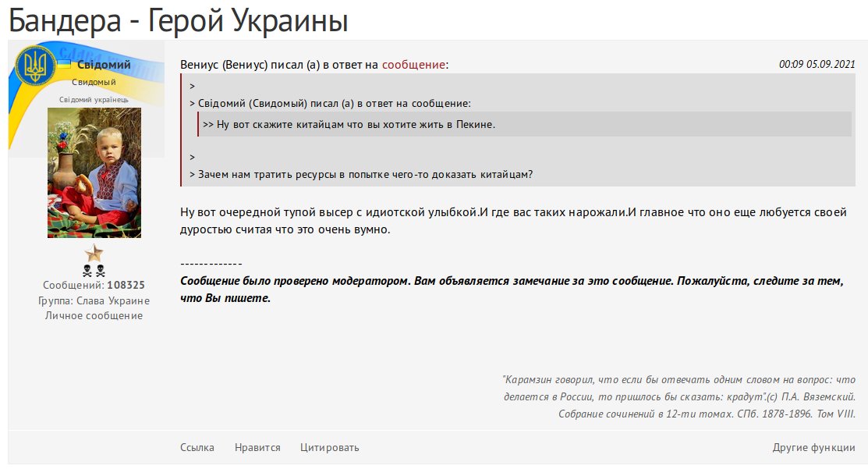Click the Ukrainian trident emblem icon

pyautogui.click(x=35, y=65)
